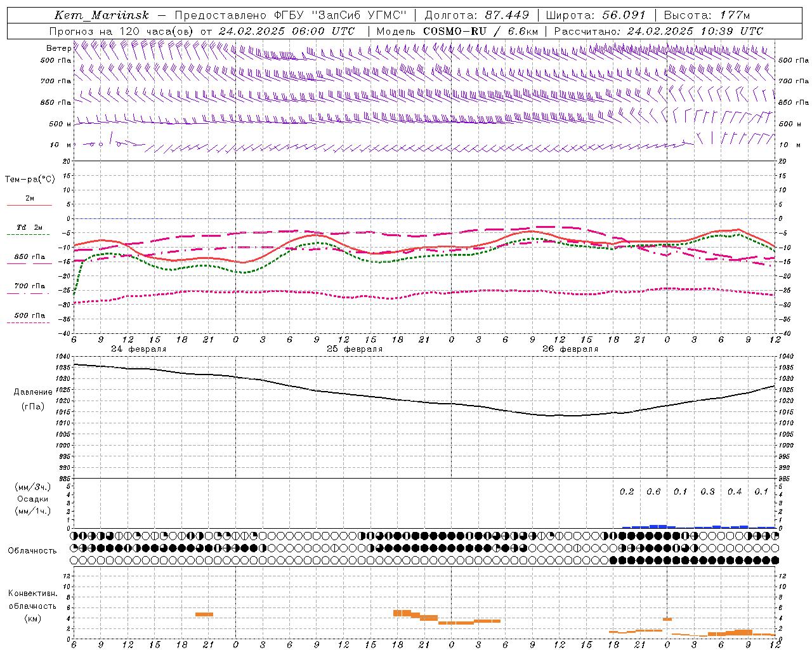Click the '(мм/3ч.)' unit label
Image resolution: width=812 pixels, height=650 pixels.
pos(32,487)
